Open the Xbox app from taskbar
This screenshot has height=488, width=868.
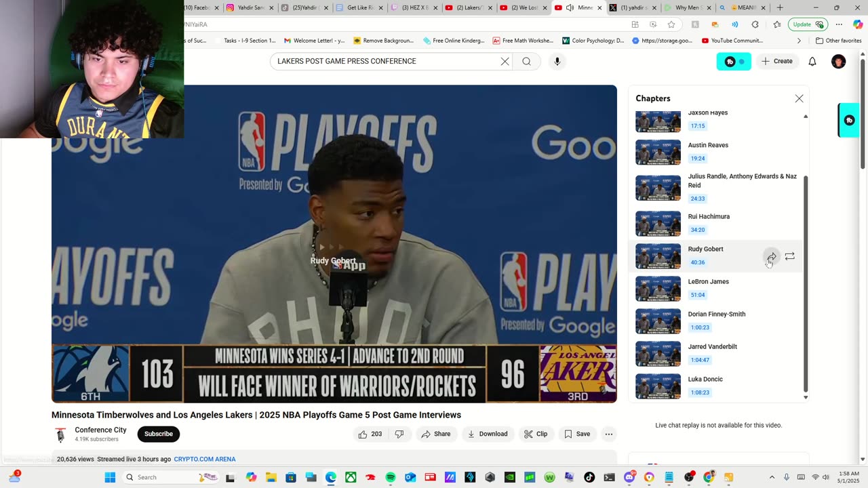(x=351, y=477)
